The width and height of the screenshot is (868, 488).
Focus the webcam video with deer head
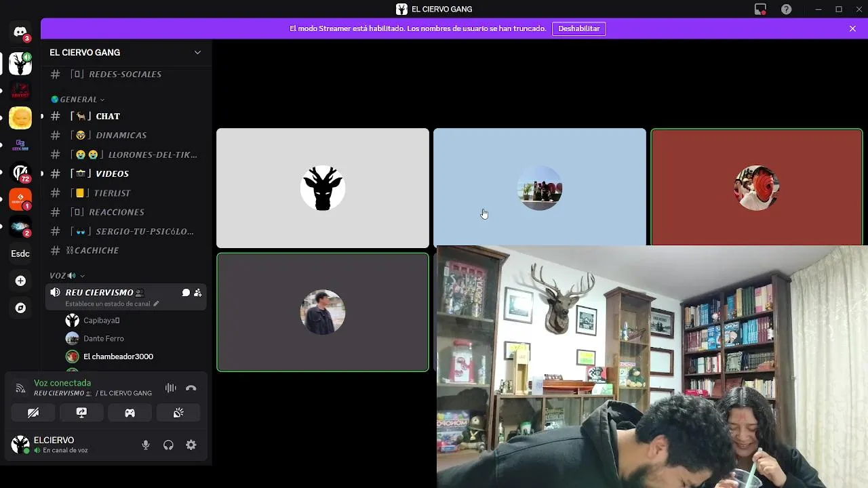pyautogui.click(x=652, y=367)
